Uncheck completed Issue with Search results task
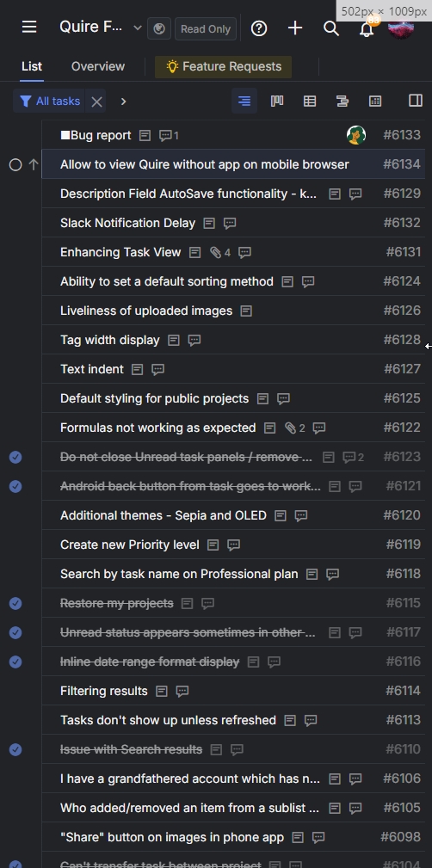The width and height of the screenshot is (432, 868). click(x=15, y=749)
